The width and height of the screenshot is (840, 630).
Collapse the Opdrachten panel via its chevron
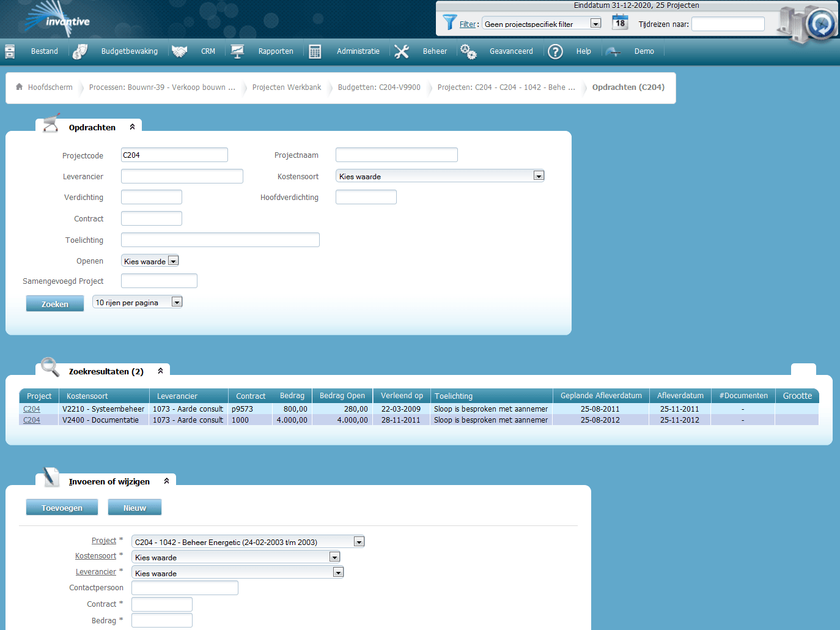tap(133, 127)
